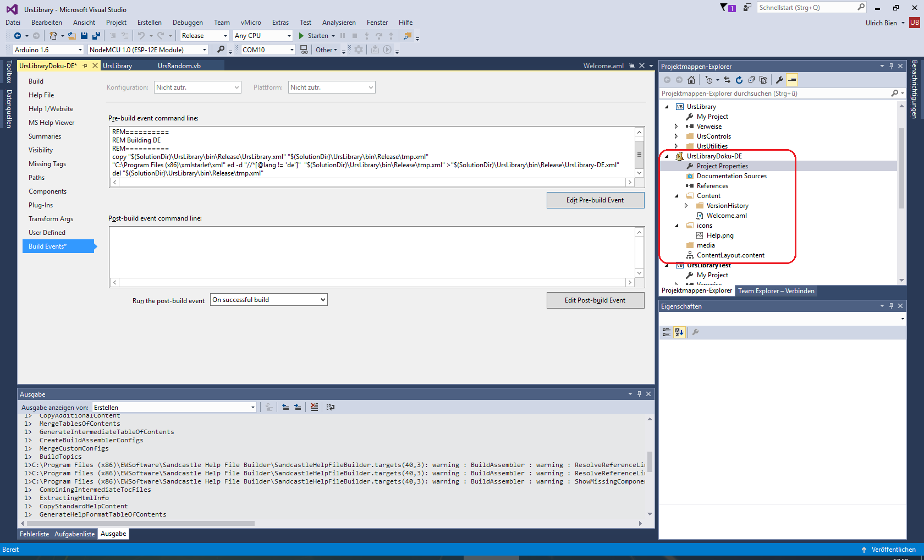Go to the previous message in Ausgabe
The width and height of the screenshot is (924, 560).
pyautogui.click(x=285, y=407)
